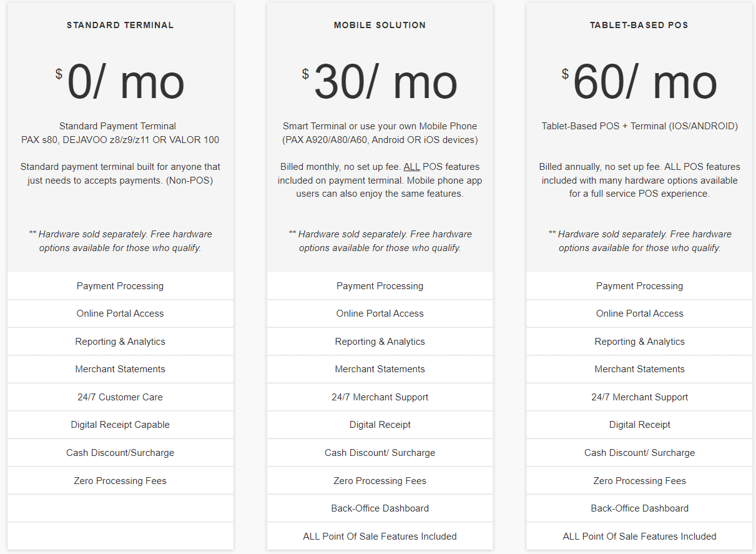
Task: Click Reporting & Analytics in Tablet-Based POS column
Action: pos(639,342)
